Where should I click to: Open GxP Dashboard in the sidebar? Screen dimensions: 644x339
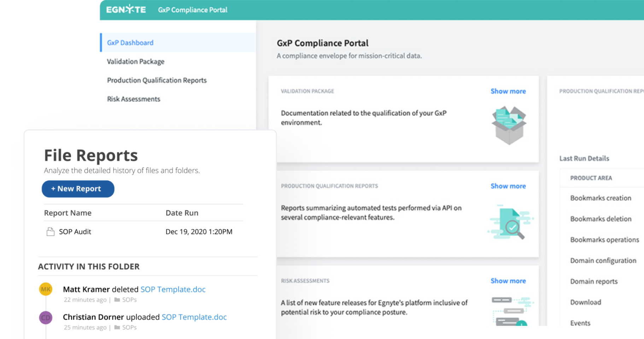tap(130, 43)
